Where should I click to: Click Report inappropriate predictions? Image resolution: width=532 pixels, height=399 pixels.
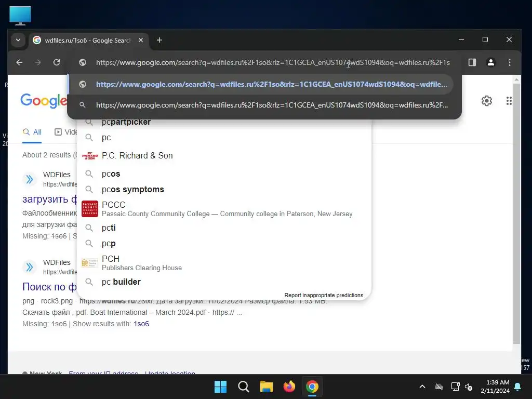[x=324, y=295]
